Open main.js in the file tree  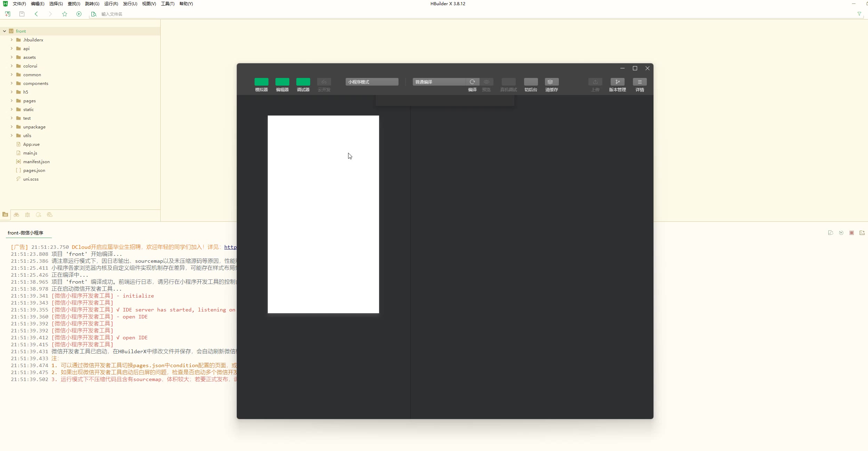(30, 153)
